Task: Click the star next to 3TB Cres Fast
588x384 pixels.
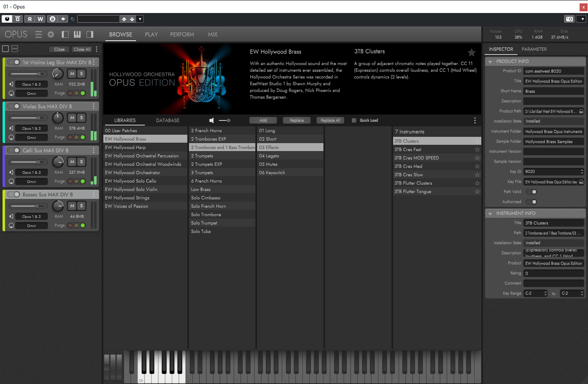Action: [477, 150]
